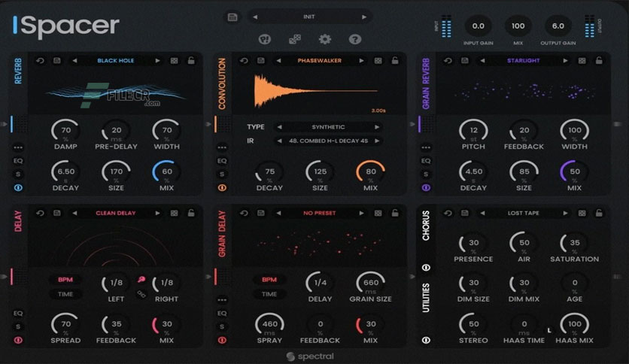Randomize the Chorus Lost Tape dice icon
The image size is (629, 364).
point(582,214)
